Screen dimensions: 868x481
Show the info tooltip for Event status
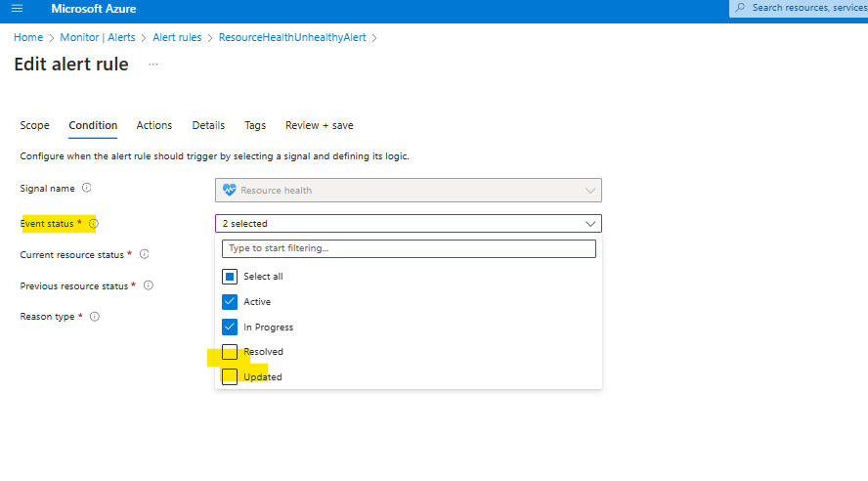94,224
